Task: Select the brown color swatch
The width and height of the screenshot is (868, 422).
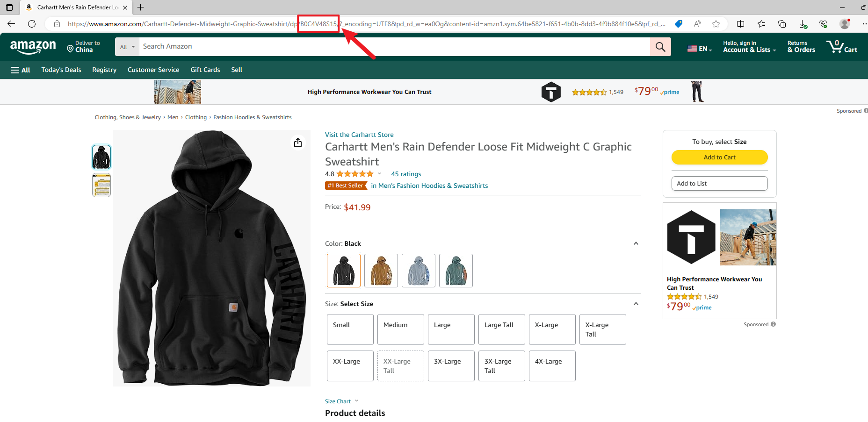Action: 381,271
